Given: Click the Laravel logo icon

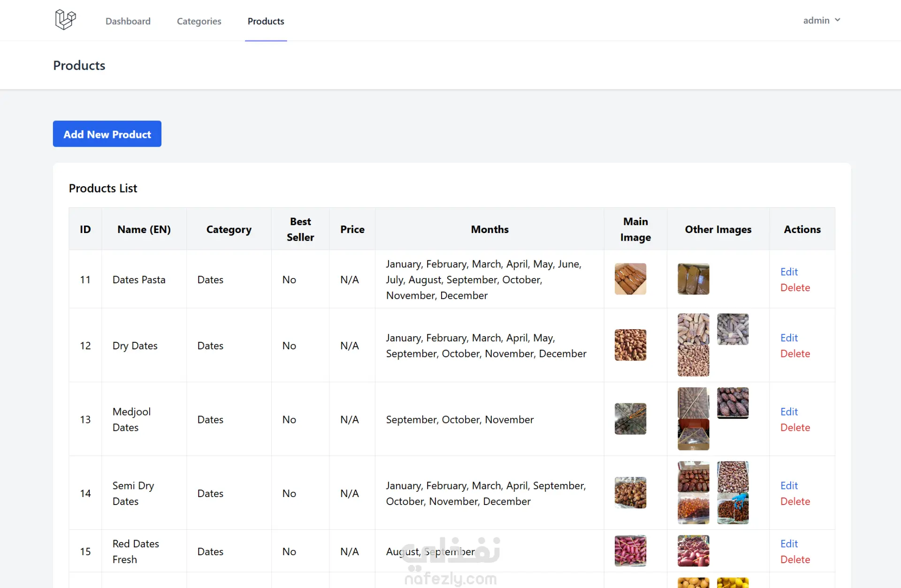Looking at the screenshot, I should point(65,20).
